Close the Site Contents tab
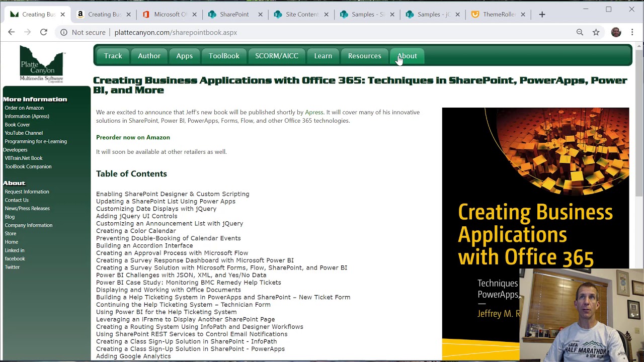Image resolution: width=644 pixels, height=362 pixels. [326, 15]
